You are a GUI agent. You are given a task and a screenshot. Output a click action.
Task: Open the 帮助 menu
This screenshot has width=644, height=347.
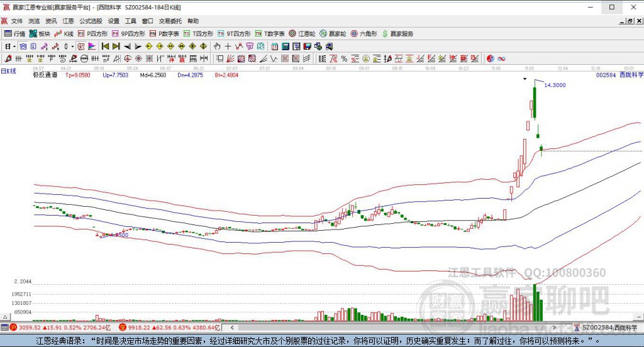coord(193,21)
